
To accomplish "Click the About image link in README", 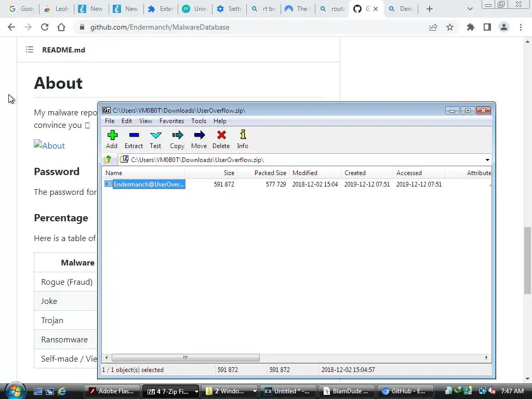I will point(49,145).
